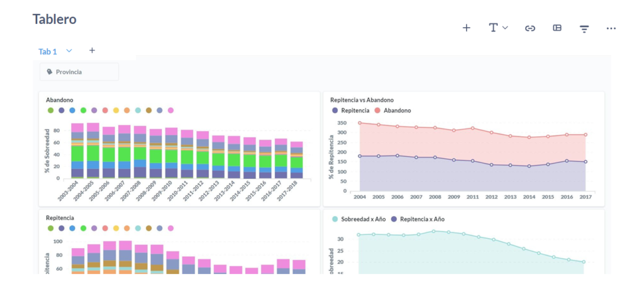Click olive green legend dot in Abandono chart
This screenshot has height=296, width=644.
50,110
